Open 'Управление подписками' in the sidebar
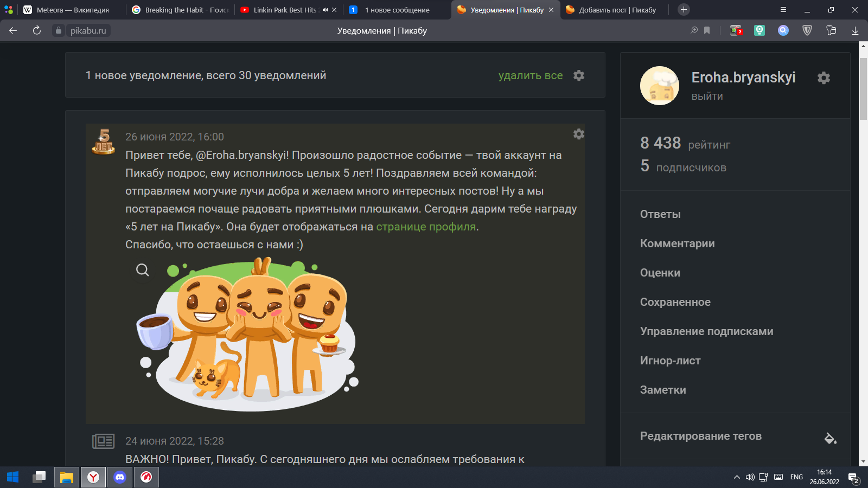The width and height of the screenshot is (868, 488). pos(706,331)
